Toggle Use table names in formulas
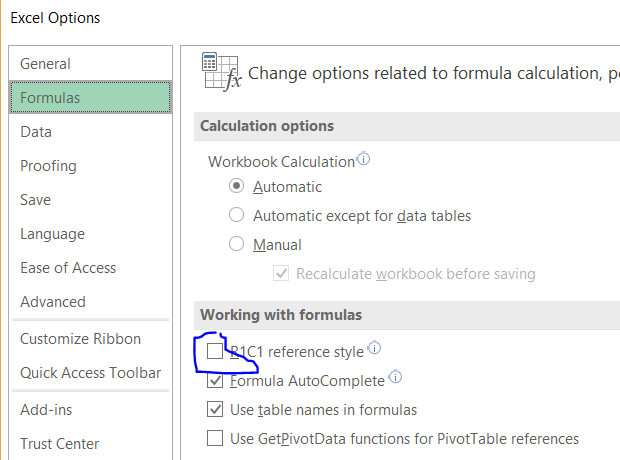The height and width of the screenshot is (460, 620). tap(215, 409)
